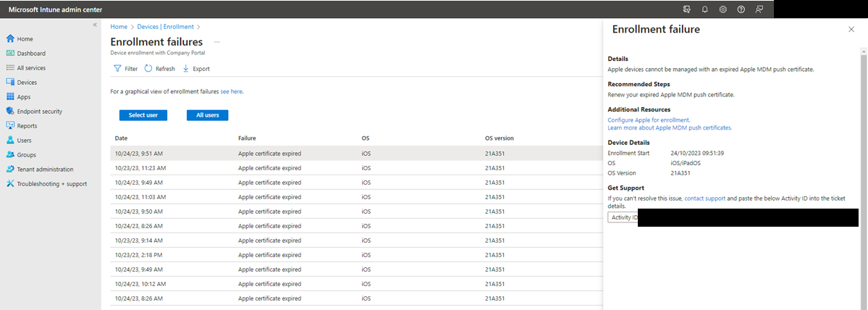Open Endpoint security section
The width and height of the screenshot is (868, 310).
[39, 112]
